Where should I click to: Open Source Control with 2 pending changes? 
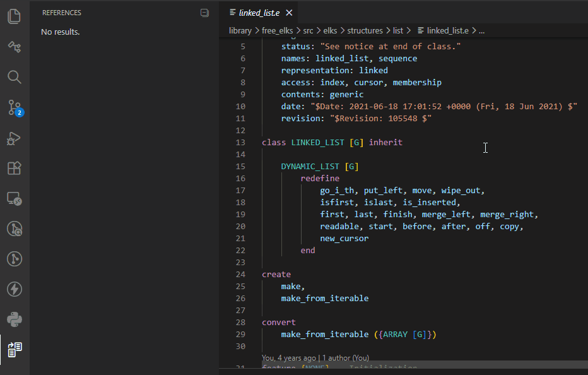point(15,107)
